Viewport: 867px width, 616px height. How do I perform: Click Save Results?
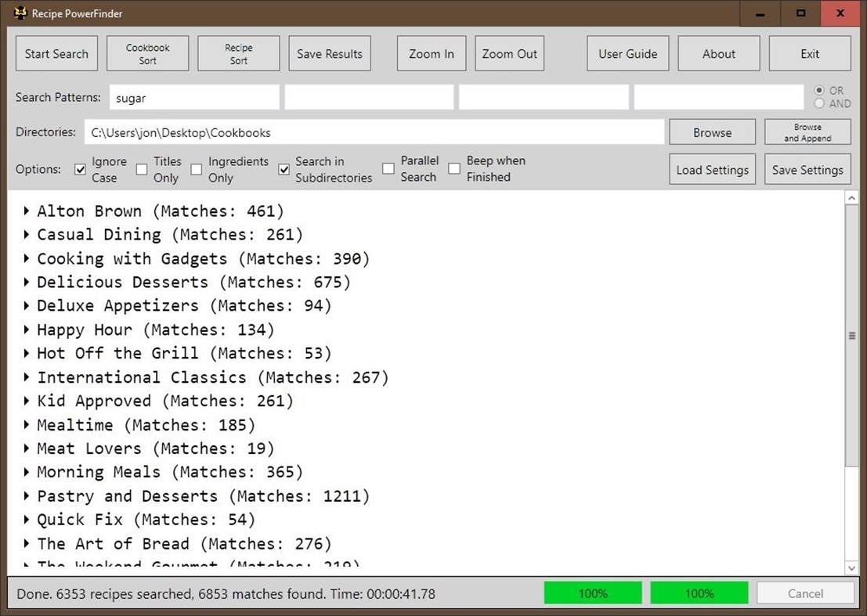point(329,53)
